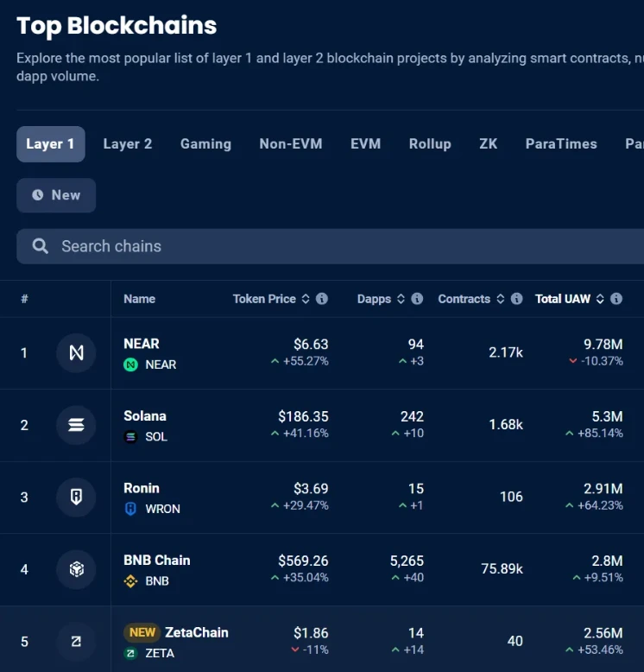Click the Ronin blockchain logo icon

coord(76,497)
